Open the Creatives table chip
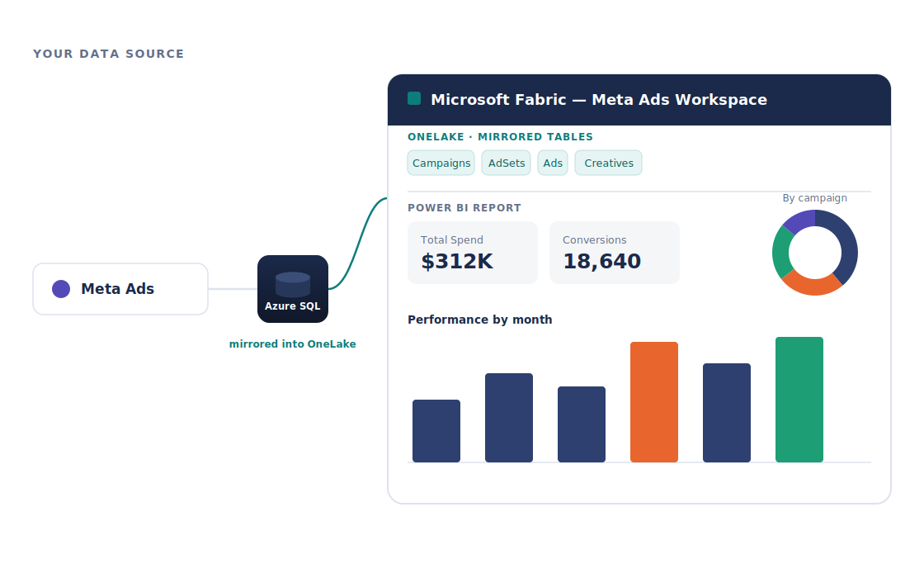The width and height of the screenshot is (924, 578). click(609, 163)
